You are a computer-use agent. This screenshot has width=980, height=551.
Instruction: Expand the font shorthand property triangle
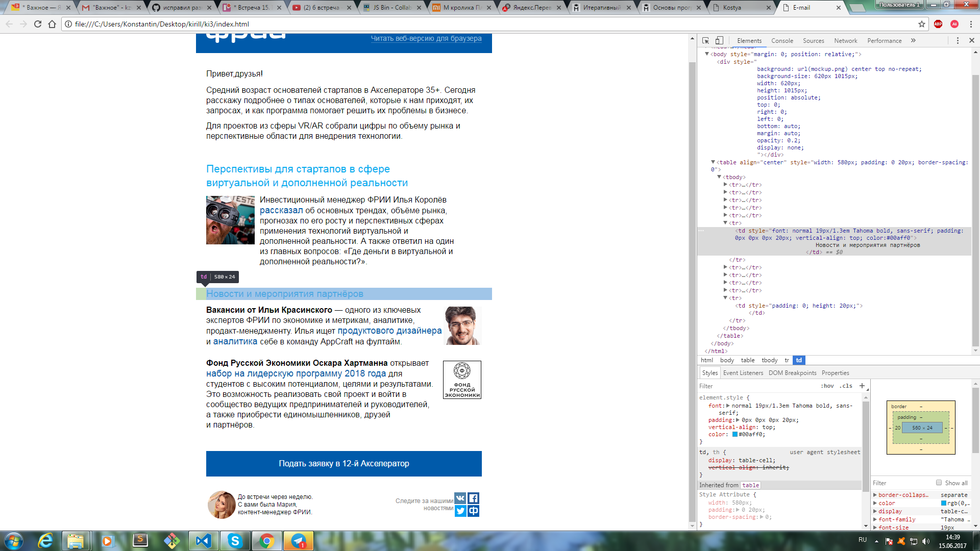point(728,406)
